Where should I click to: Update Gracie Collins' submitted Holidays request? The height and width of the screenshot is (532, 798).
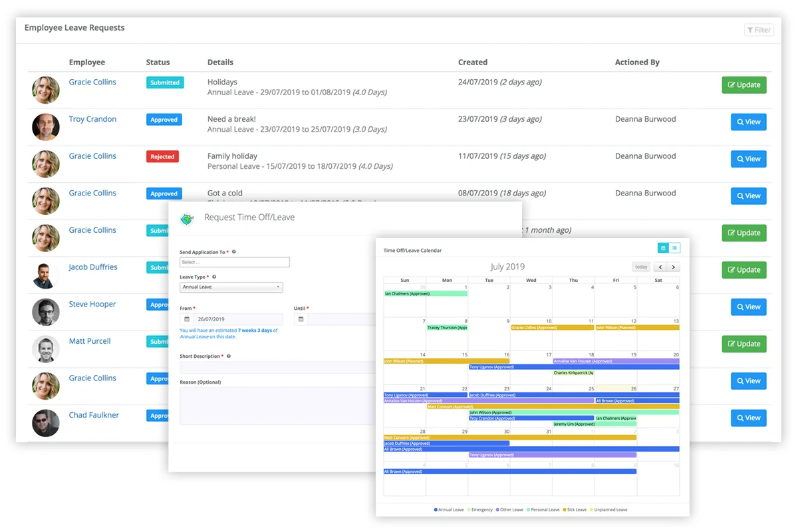[744, 84]
